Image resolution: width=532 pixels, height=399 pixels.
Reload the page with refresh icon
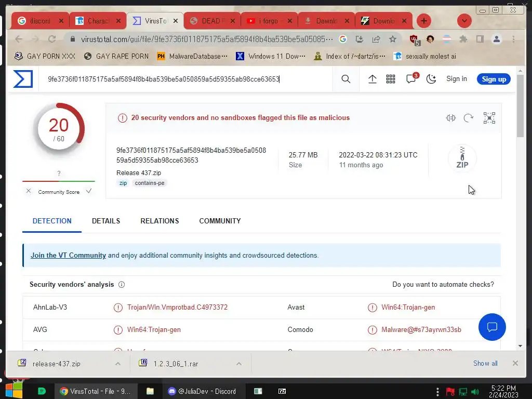52,39
